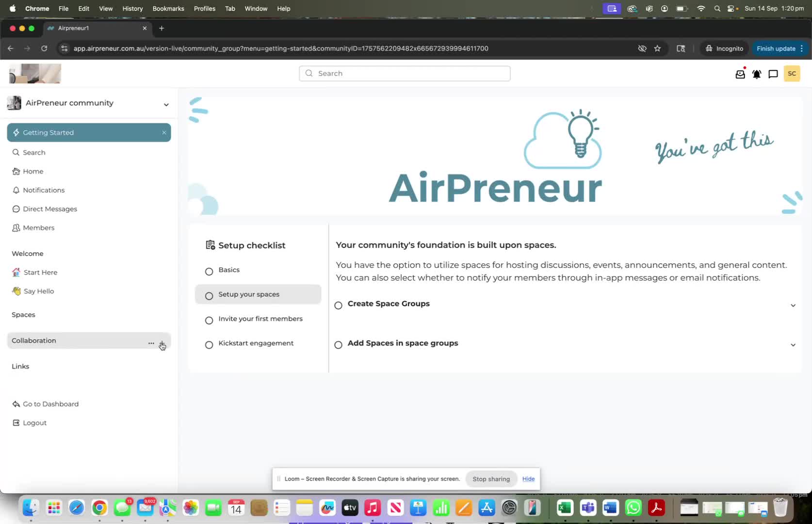Open the Trash in the Dock
Viewport: 812px width, 524px height.
tap(780, 508)
